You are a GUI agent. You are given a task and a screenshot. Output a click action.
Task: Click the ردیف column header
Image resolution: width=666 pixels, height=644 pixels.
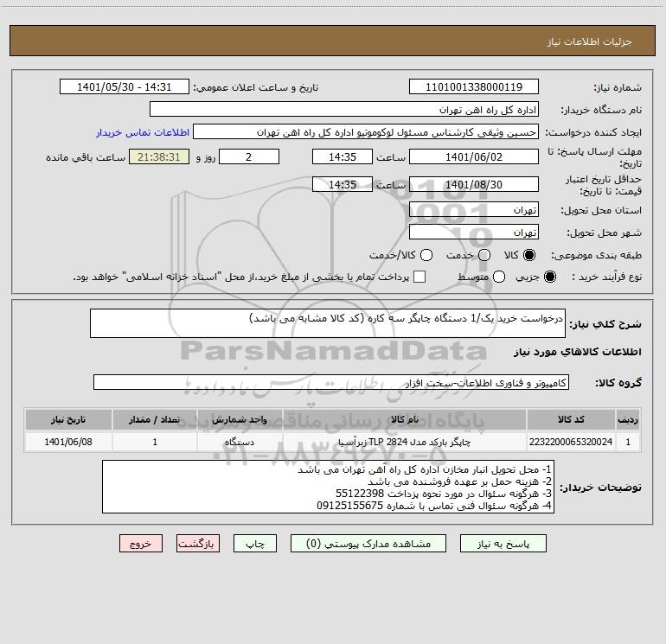tap(628, 419)
